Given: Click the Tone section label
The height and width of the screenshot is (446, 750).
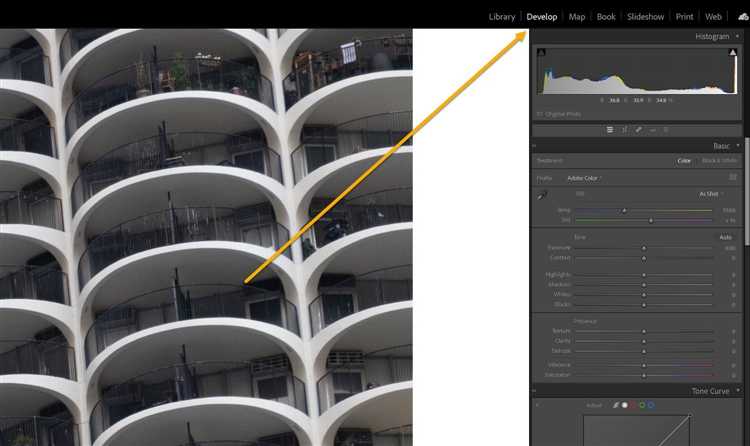Looking at the screenshot, I should pos(580,237).
